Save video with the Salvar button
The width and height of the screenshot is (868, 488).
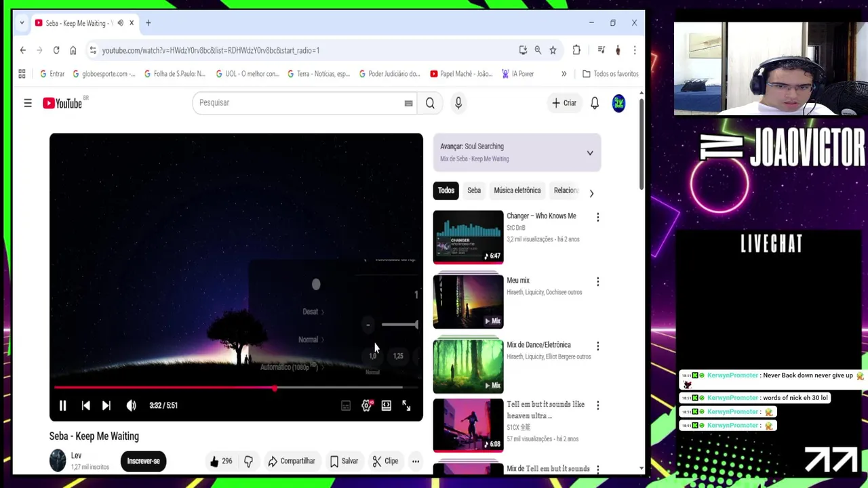[x=344, y=461]
